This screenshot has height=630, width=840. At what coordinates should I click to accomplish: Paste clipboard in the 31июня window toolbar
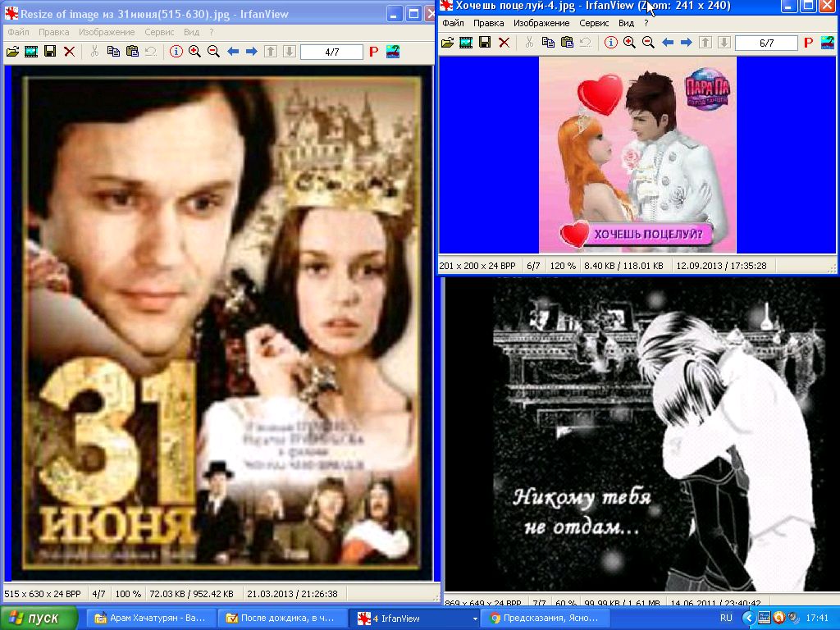(x=132, y=52)
